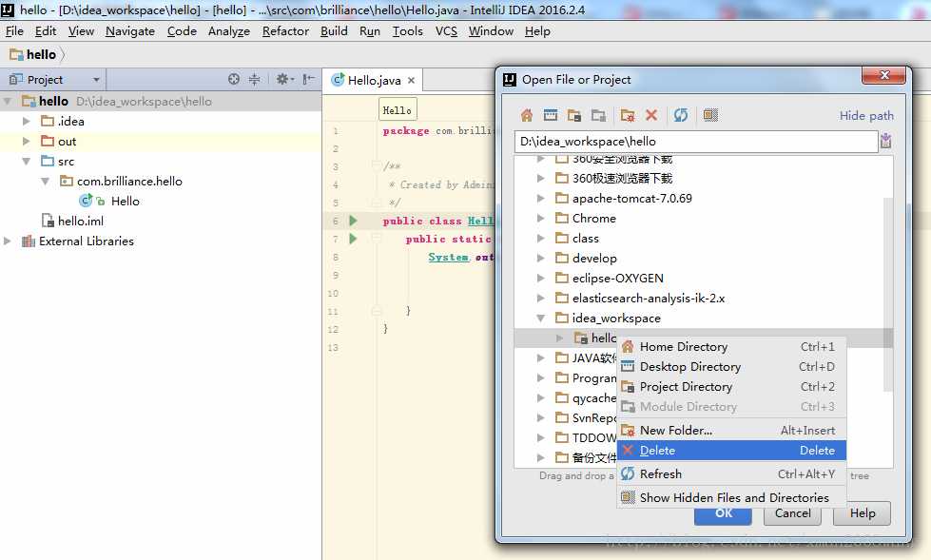Viewport: 931px width, 560px height.
Task: Expand eclipse-OXYGEN folder in dialog tree
Action: tap(540, 278)
